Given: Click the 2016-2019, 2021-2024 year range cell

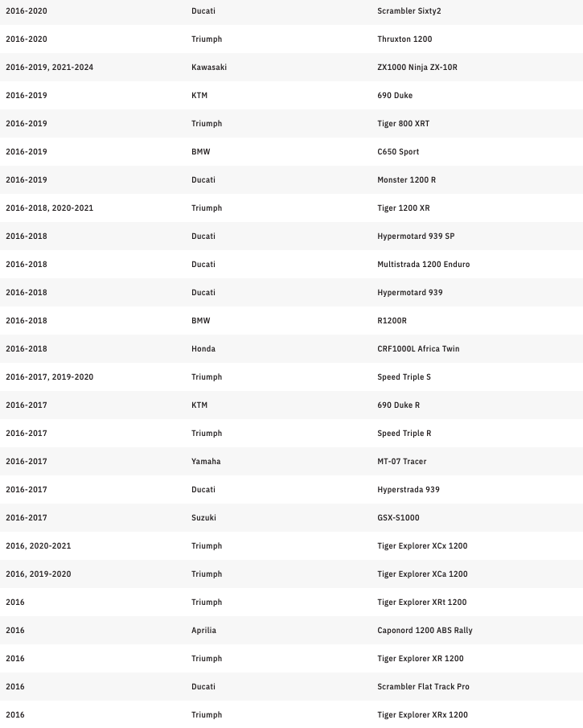Looking at the screenshot, I should click(x=49, y=68).
